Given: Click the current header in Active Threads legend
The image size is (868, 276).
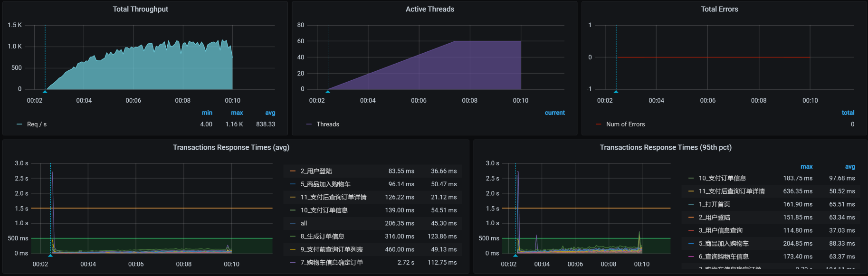Looking at the screenshot, I should [x=554, y=113].
